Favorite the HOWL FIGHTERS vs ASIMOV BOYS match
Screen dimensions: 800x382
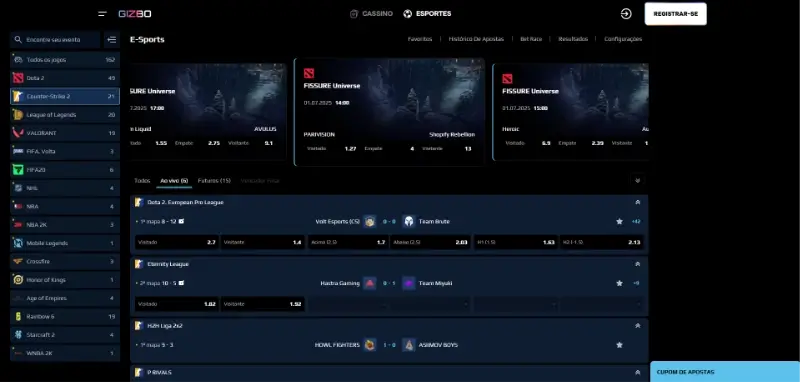click(x=619, y=345)
